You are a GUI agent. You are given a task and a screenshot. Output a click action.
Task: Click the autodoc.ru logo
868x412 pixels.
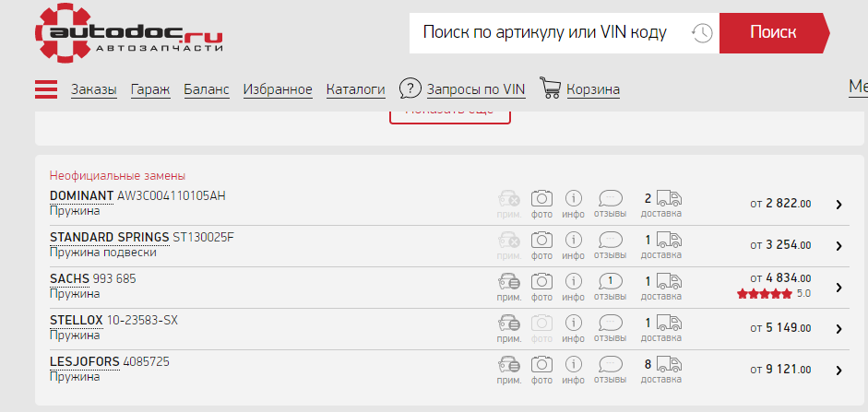129,33
